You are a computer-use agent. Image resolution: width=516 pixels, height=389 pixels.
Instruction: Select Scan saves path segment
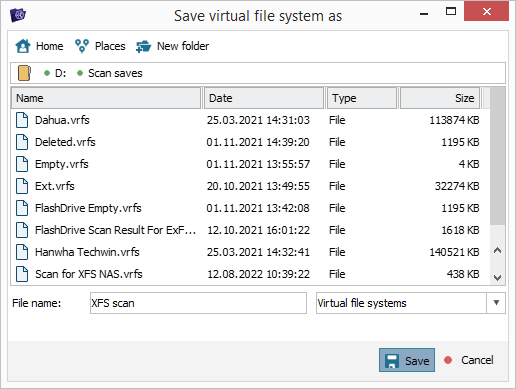pos(115,73)
